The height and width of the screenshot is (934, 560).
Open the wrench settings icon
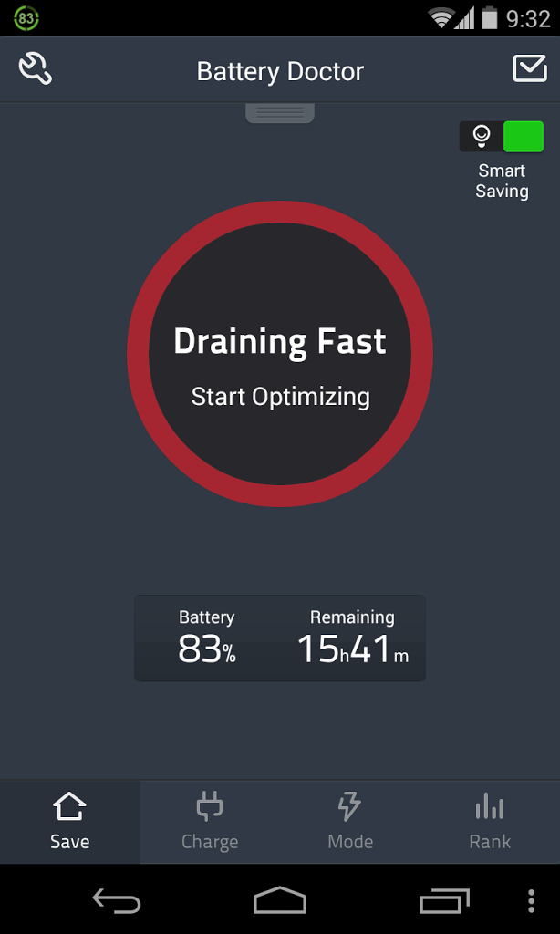click(x=36, y=68)
